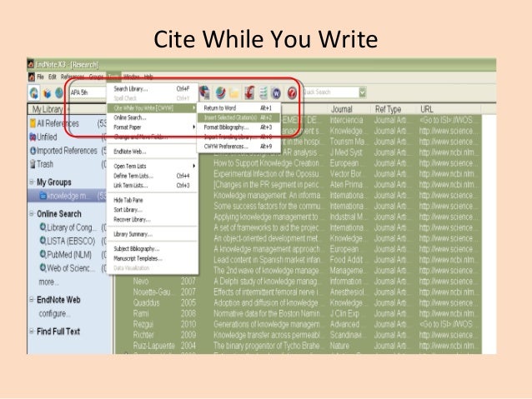The width and height of the screenshot is (532, 399).
Task: Select CWYW Preferences... menu item
Action: pyautogui.click(x=238, y=147)
